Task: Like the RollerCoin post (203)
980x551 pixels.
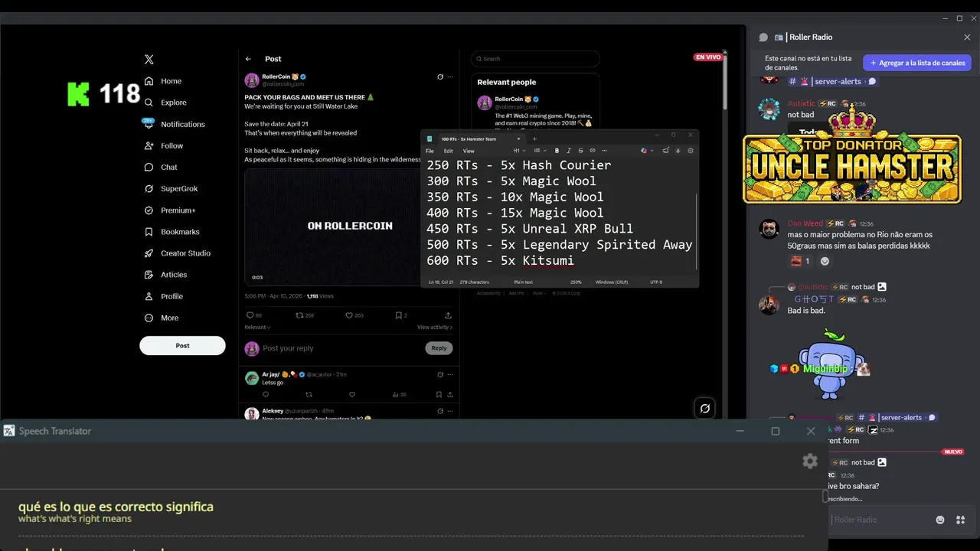Action: point(354,315)
